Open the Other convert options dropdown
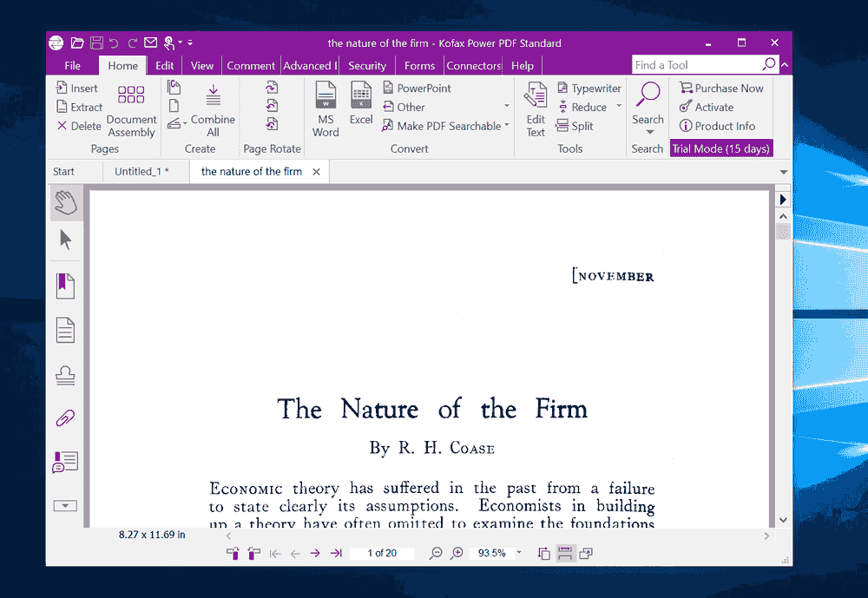This screenshot has height=598, width=868. [x=506, y=107]
